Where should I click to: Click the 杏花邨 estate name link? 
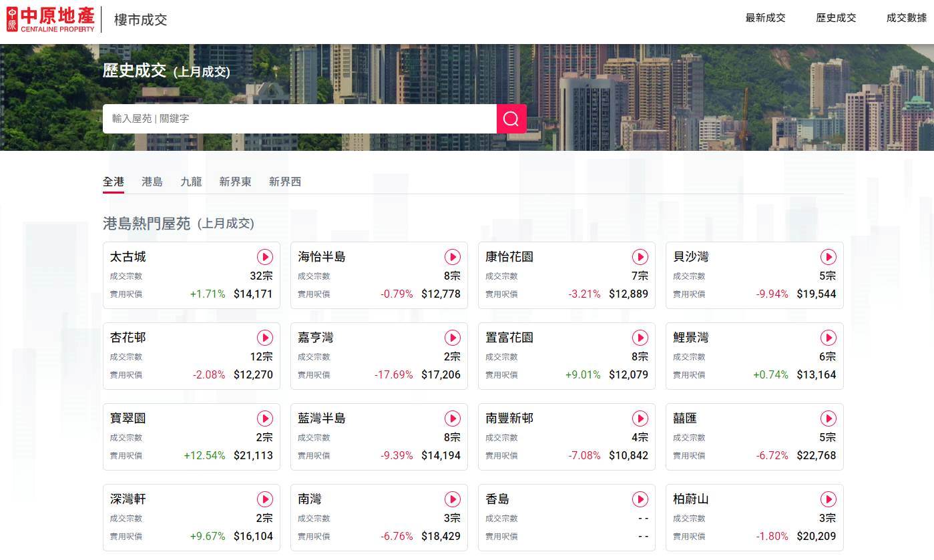click(x=128, y=338)
